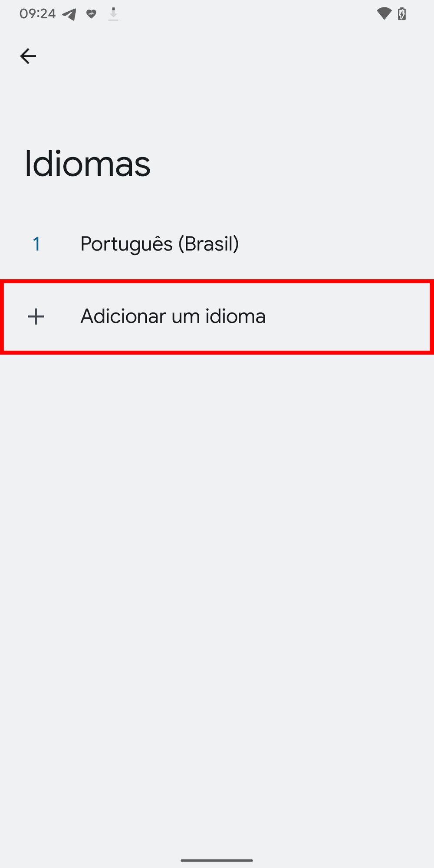Tap the 09:24 clock in status bar
The width and height of the screenshot is (434, 868).
pyautogui.click(x=37, y=14)
